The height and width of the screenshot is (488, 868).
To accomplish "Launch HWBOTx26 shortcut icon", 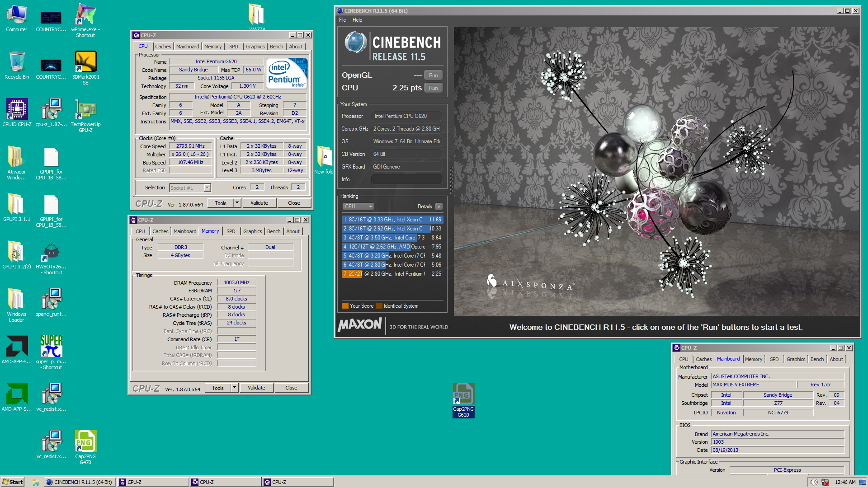I will pos(51,258).
